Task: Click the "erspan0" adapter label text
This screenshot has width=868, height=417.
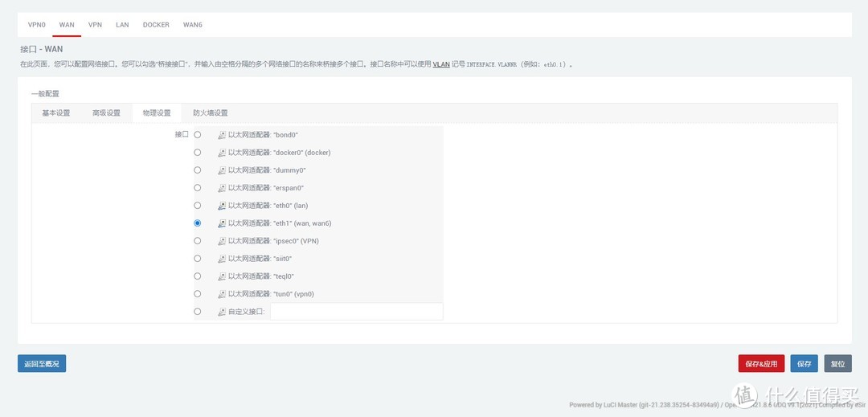Action: [x=266, y=188]
